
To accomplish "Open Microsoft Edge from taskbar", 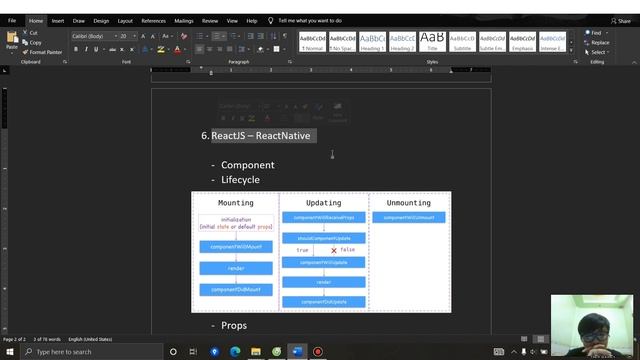I will [235, 351].
